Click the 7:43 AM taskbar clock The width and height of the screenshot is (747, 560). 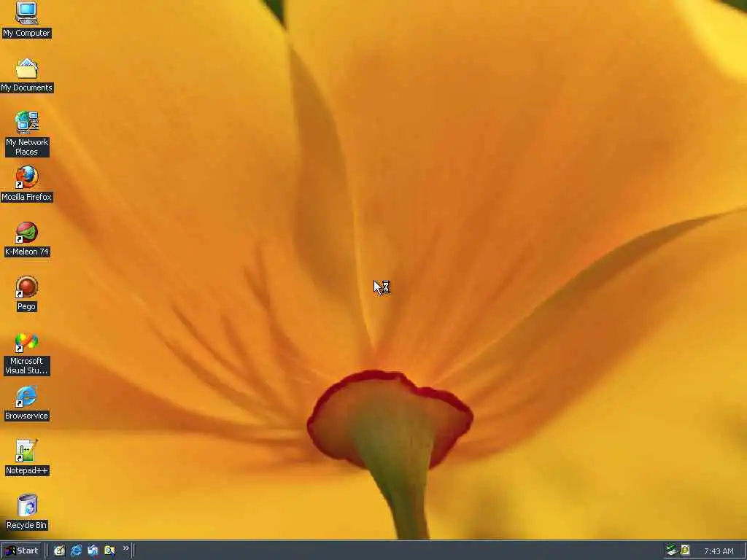(719, 551)
